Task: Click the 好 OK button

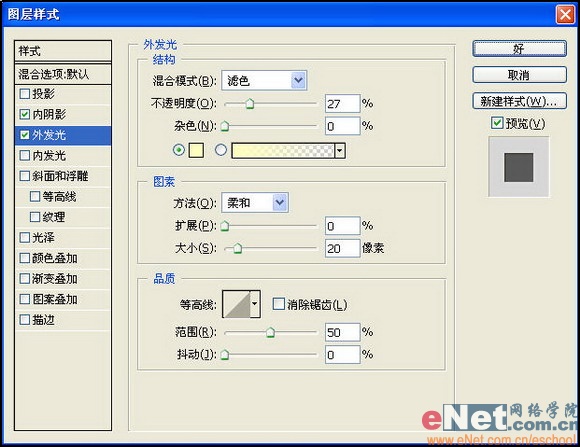Action: click(x=519, y=49)
